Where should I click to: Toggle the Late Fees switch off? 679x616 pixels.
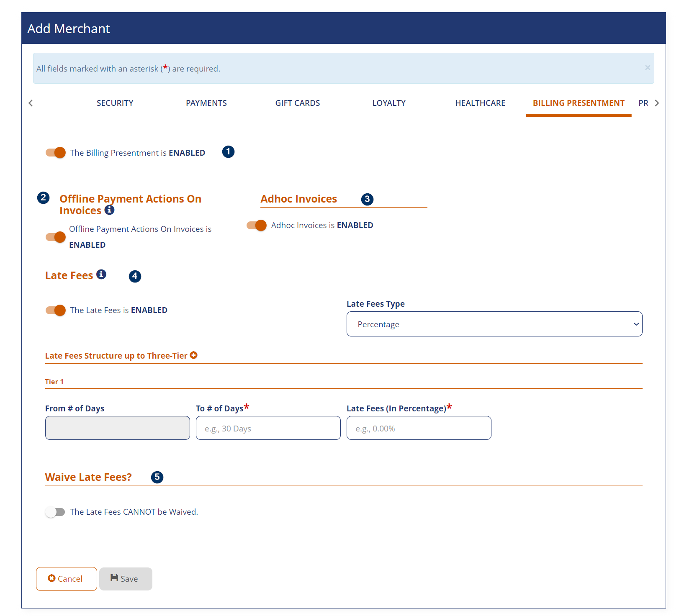[56, 310]
